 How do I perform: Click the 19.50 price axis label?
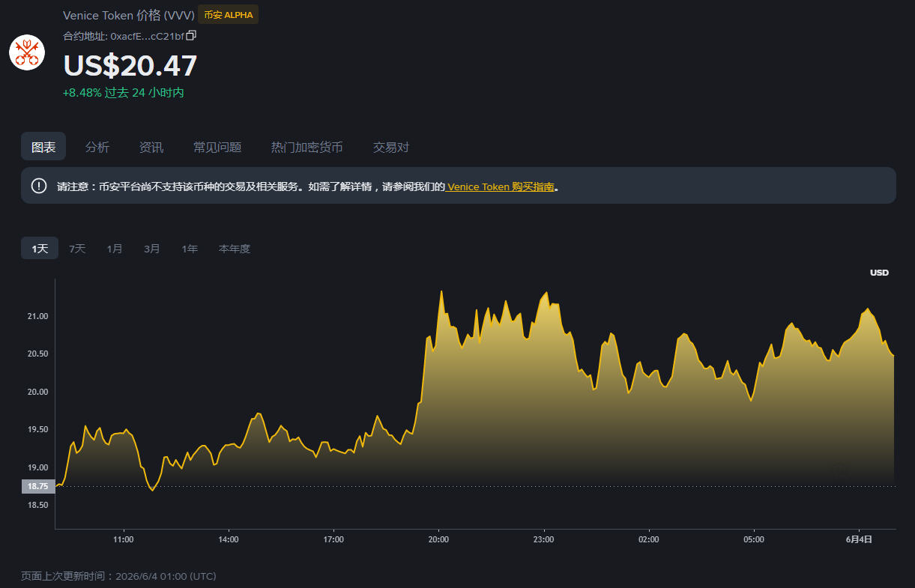tap(37, 429)
